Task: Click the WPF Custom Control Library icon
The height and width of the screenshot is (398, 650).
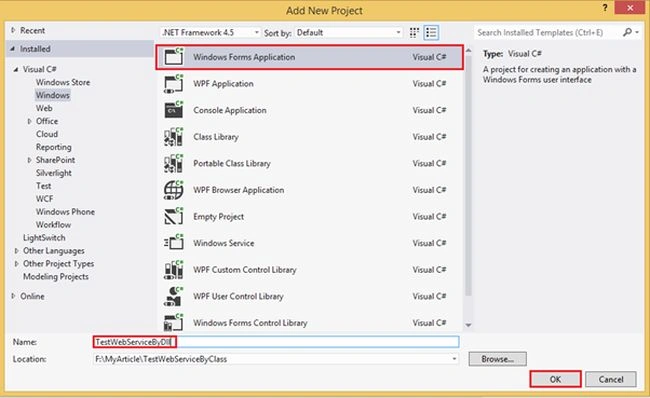Action: tap(173, 269)
